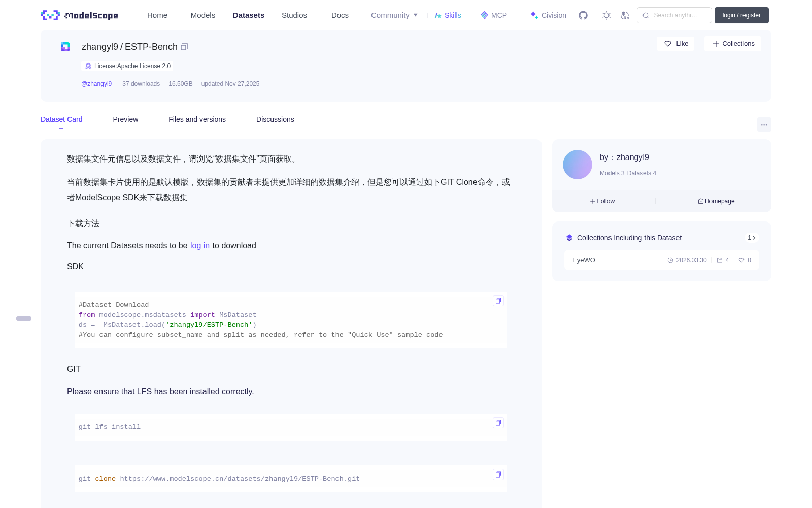812x508 pixels.
Task: Add dataset to Collections
Action: (733, 44)
